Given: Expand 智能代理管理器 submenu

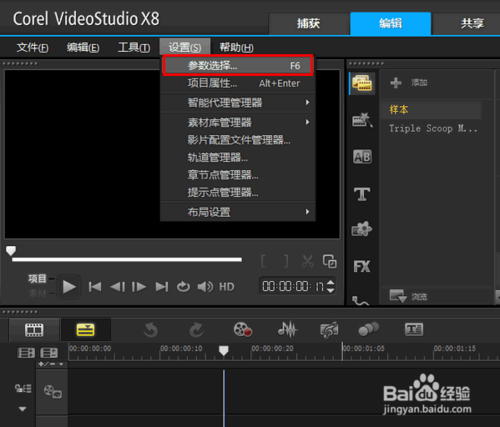Looking at the screenshot, I should point(238,103).
